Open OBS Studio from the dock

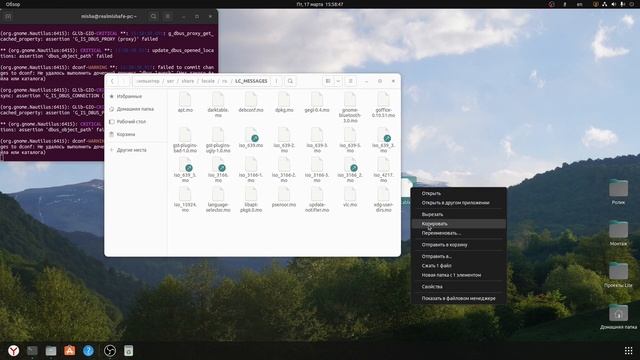tap(110, 351)
